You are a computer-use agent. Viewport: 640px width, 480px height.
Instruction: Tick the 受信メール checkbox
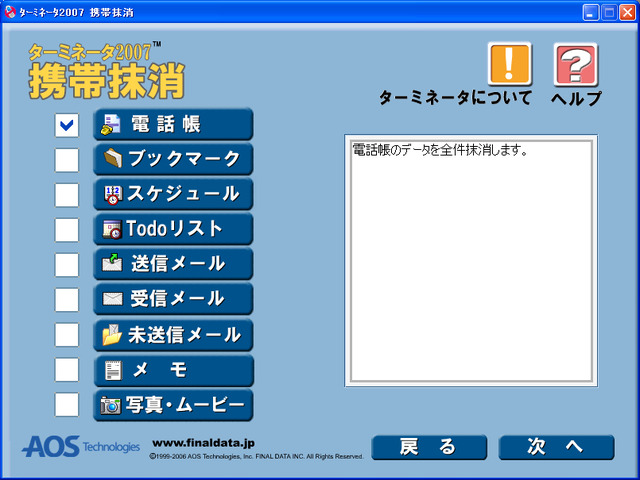pos(67,300)
